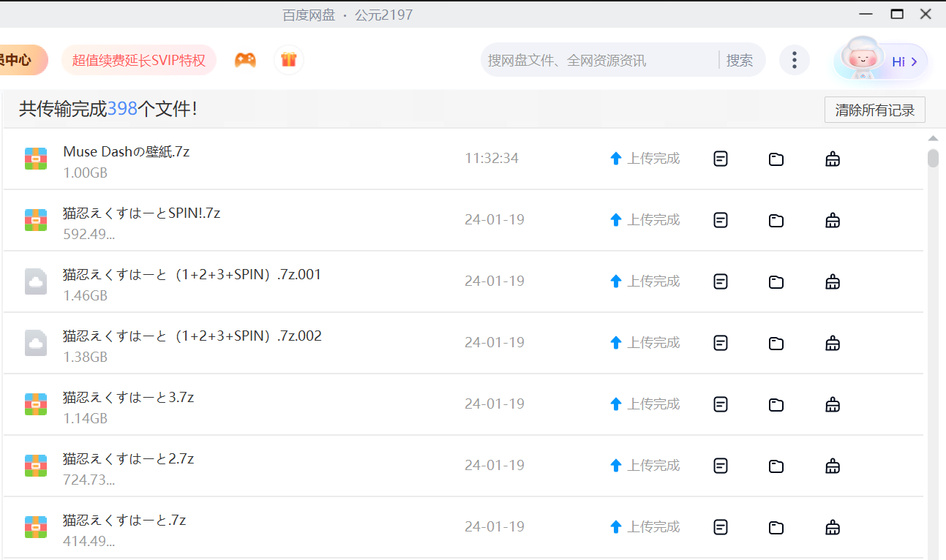Click the 1.14GB file size
This screenshot has height=560, width=946.
(86, 419)
